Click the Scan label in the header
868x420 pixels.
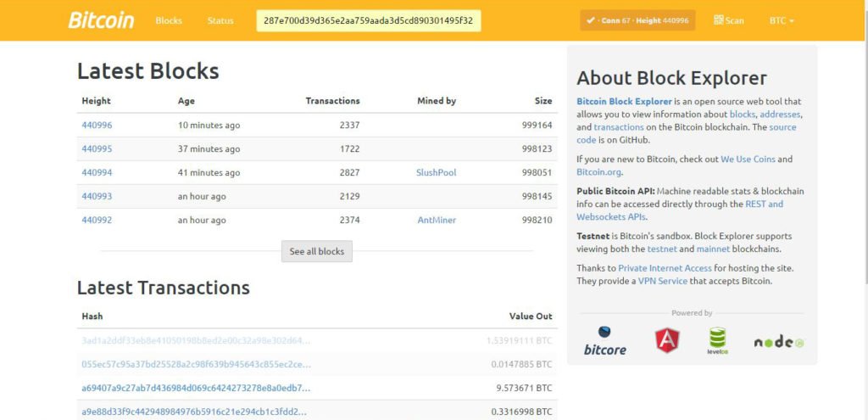(735, 20)
